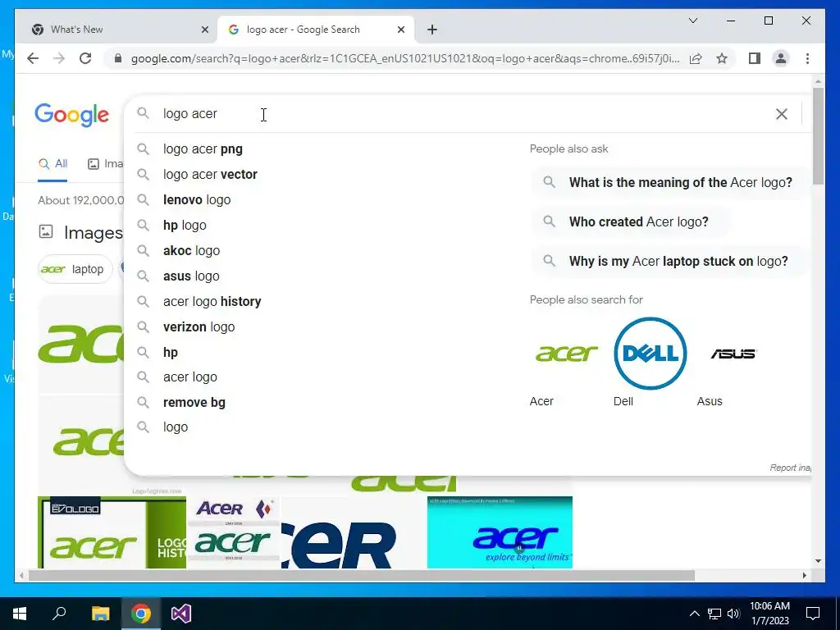Open Windows taskbar search
Image resolution: width=840 pixels, height=630 pixels.
tap(59, 614)
